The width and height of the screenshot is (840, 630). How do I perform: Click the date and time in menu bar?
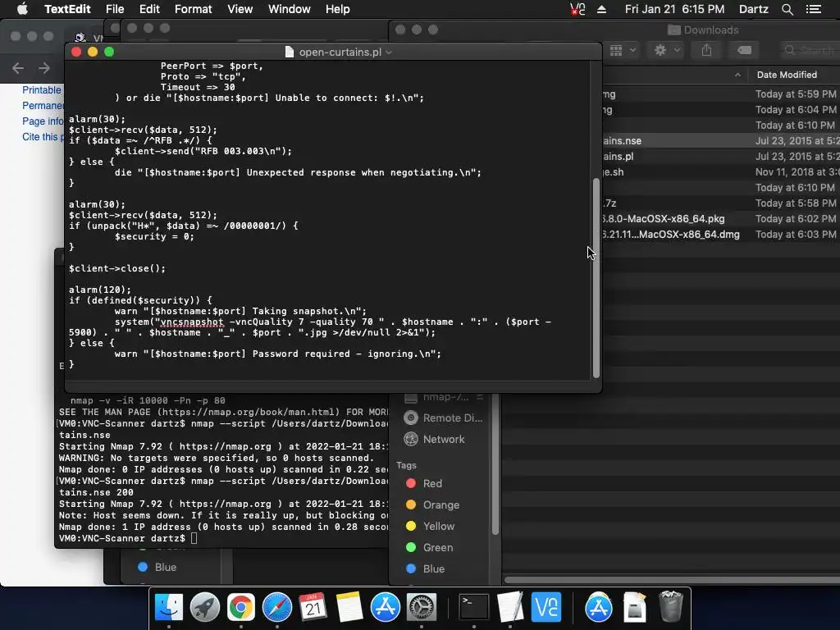pos(674,9)
